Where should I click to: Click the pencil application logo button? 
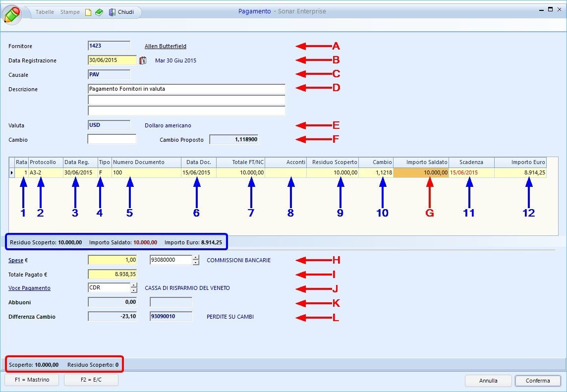(x=12, y=13)
